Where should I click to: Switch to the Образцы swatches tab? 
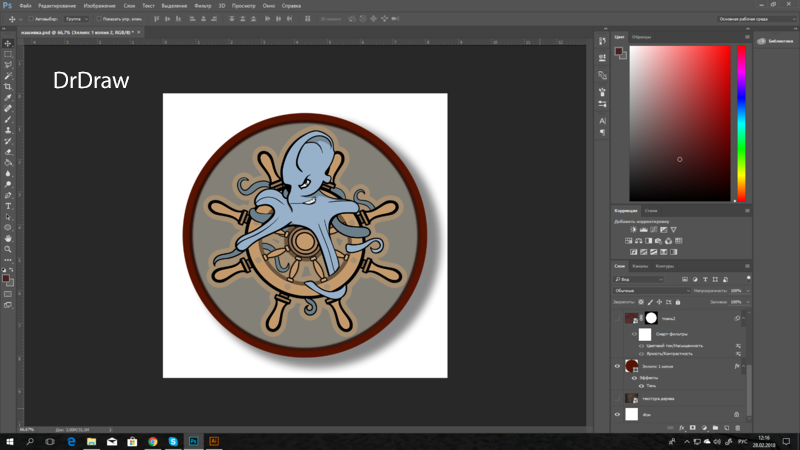(641, 37)
